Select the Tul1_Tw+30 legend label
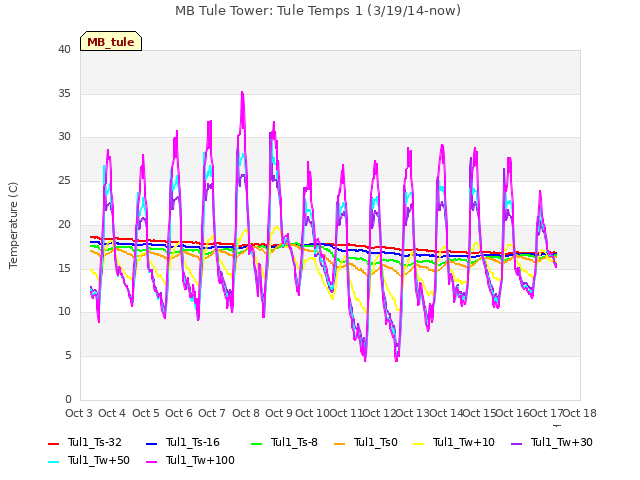This screenshot has height=480, width=640. 562,442
